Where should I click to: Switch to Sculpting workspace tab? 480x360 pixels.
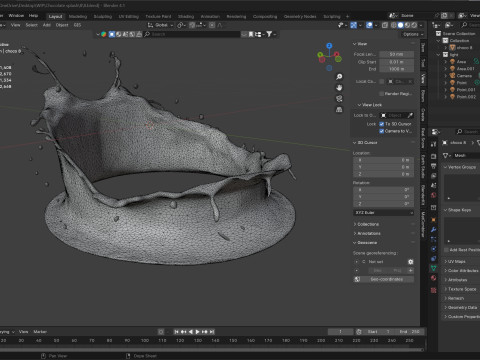pos(103,16)
